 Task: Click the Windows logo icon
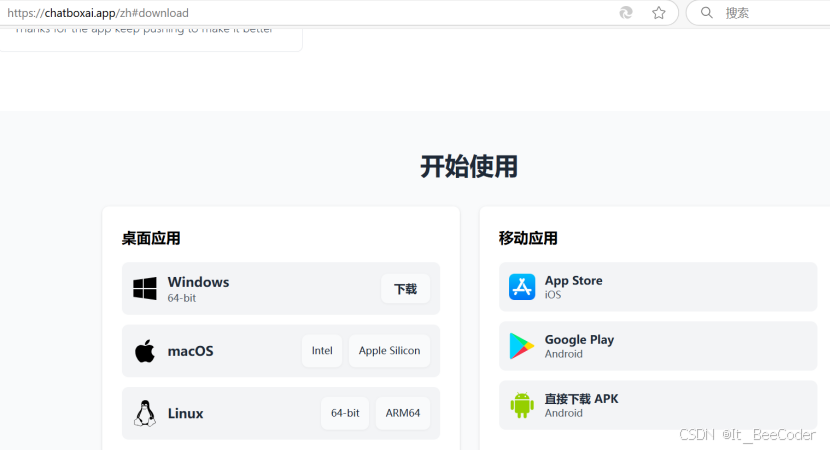[x=145, y=288]
